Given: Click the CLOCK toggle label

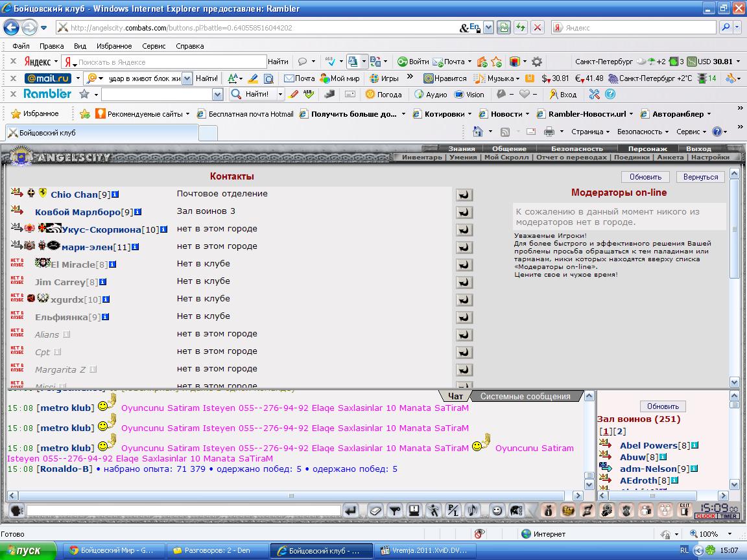Looking at the screenshot, I should click(x=705, y=516).
